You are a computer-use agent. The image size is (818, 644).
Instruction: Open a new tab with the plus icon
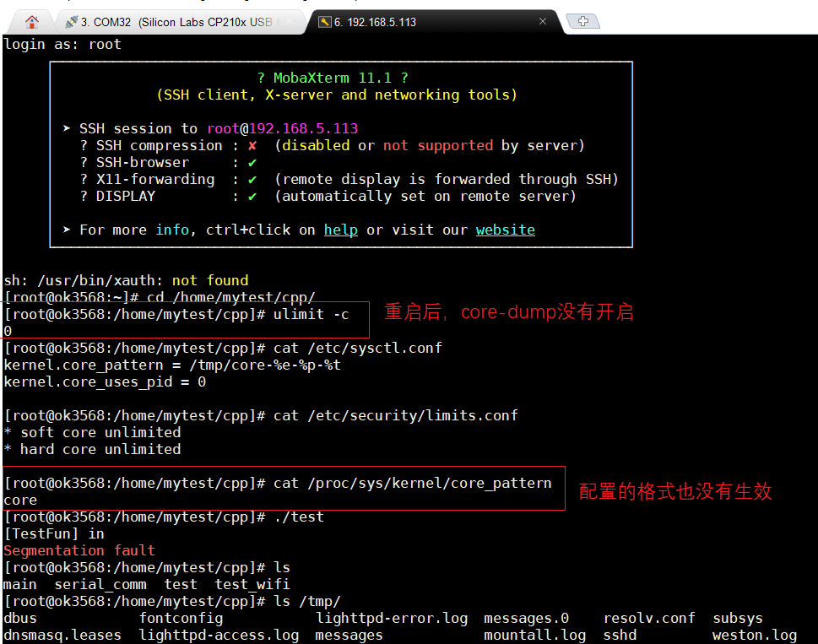[x=583, y=21]
